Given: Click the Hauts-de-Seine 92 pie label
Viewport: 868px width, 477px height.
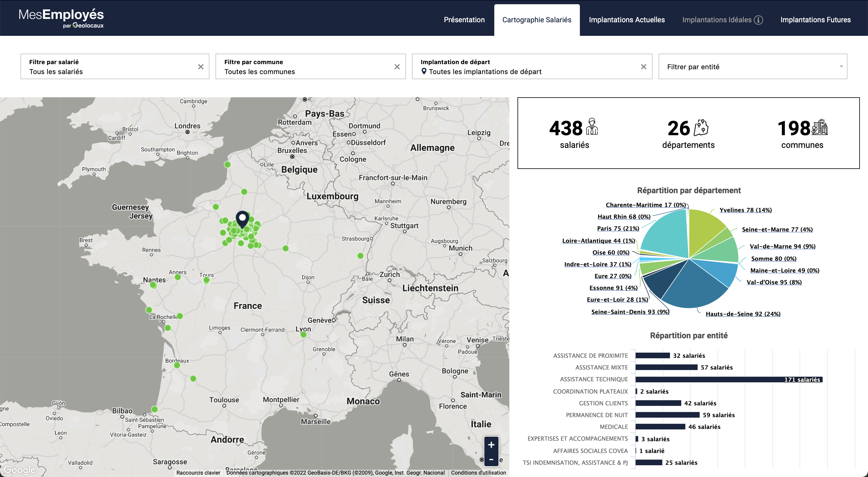Looking at the screenshot, I should click(x=743, y=314).
